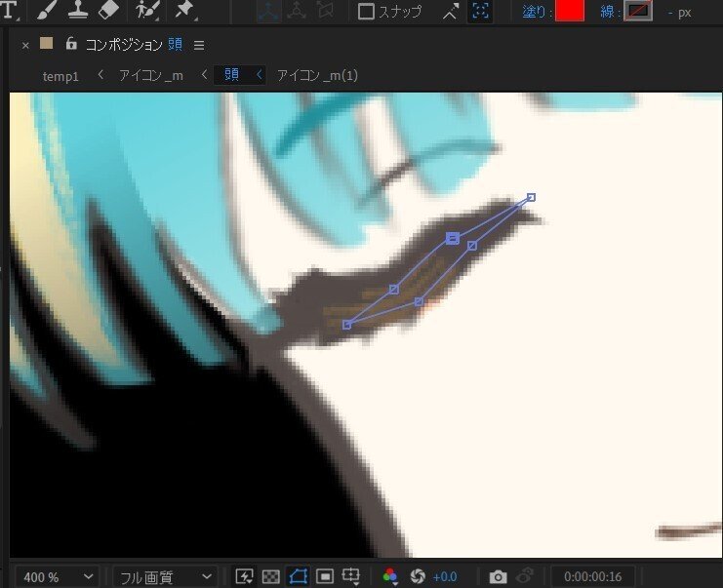Image resolution: width=723 pixels, height=588 pixels.
Task: Select the 頭 composition breadcrumb
Action: pyautogui.click(x=231, y=75)
